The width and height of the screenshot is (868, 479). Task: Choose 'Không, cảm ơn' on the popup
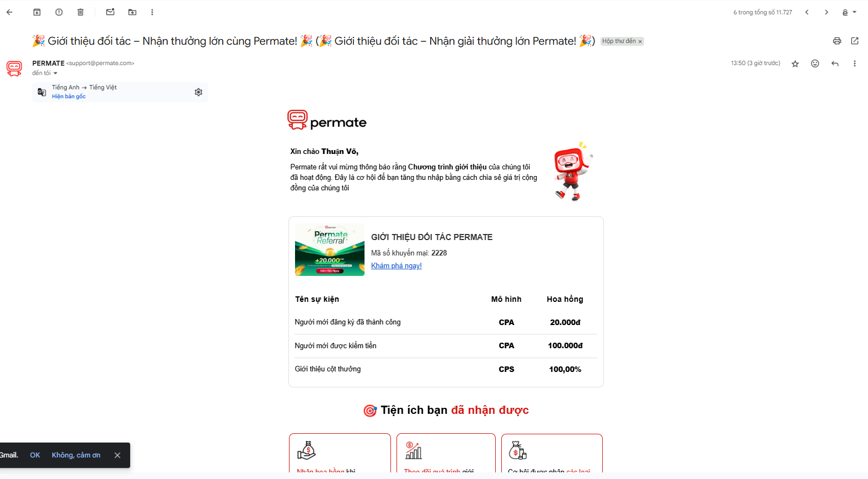tap(76, 455)
